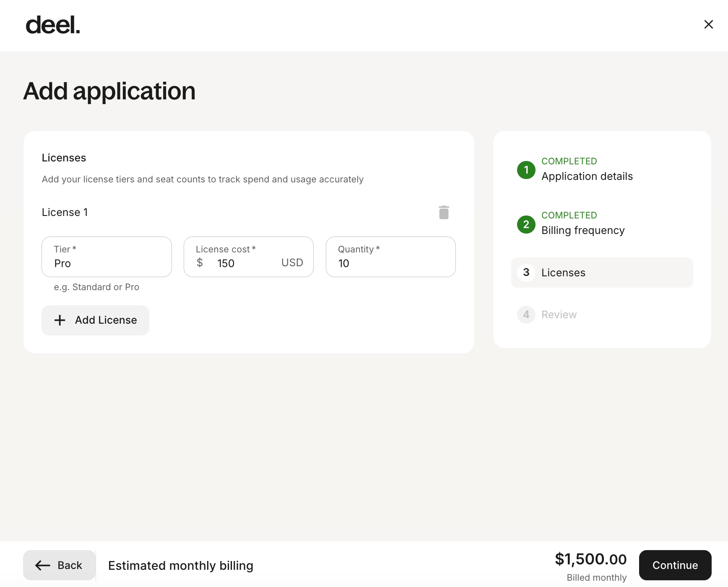This screenshot has height=587, width=728.
Task: Click the green step 1 circle
Action: 526,170
